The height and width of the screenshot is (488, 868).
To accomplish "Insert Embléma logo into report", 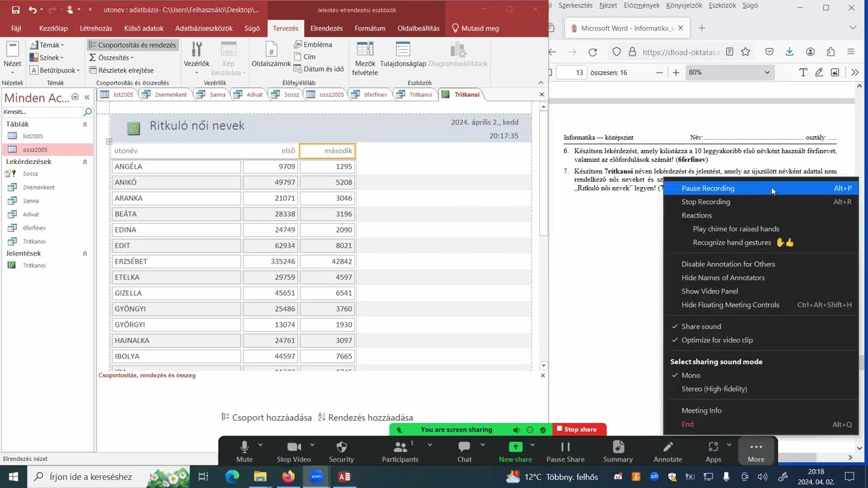I will (313, 45).
